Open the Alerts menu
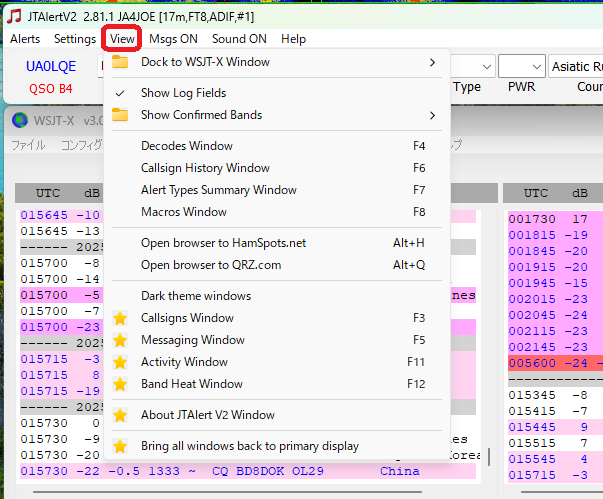 (25, 39)
